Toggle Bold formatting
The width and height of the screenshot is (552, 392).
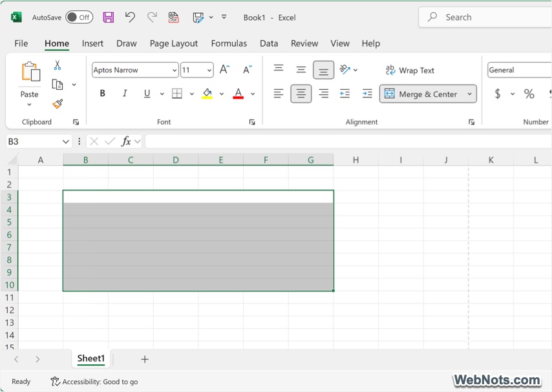point(102,94)
